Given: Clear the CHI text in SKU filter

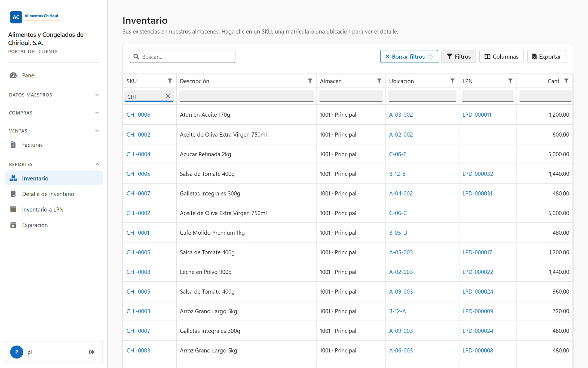Looking at the screenshot, I should click(168, 96).
